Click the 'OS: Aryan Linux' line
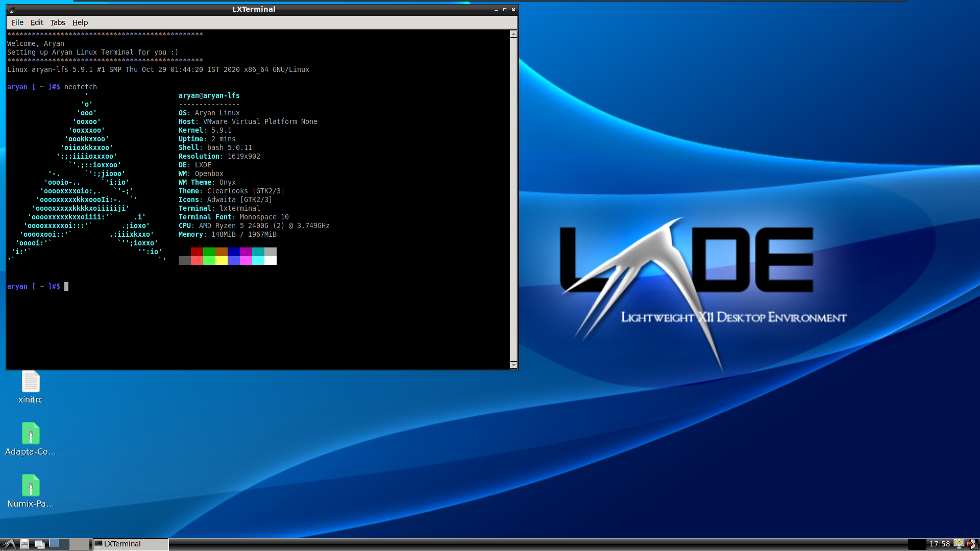 [209, 113]
